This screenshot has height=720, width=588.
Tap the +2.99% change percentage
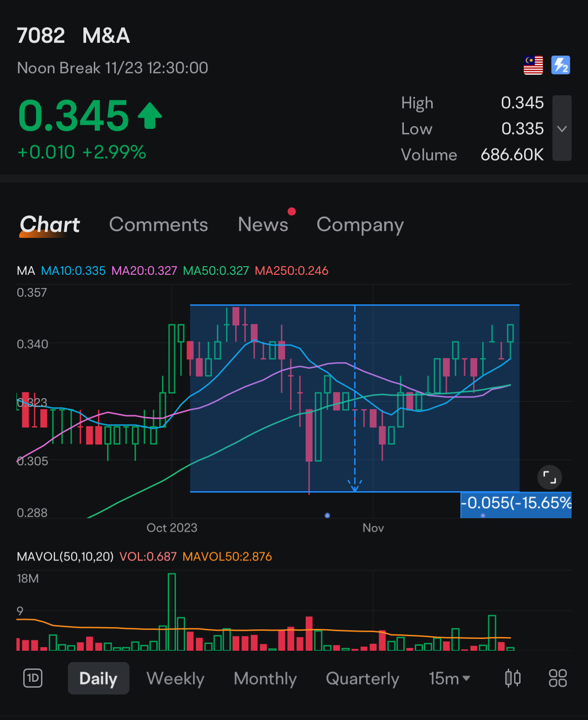point(114,152)
